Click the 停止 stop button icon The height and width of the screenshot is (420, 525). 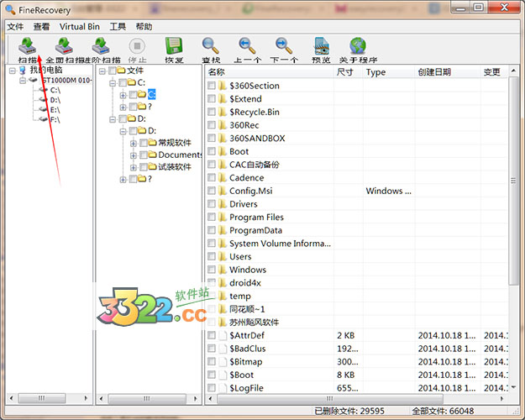point(137,46)
